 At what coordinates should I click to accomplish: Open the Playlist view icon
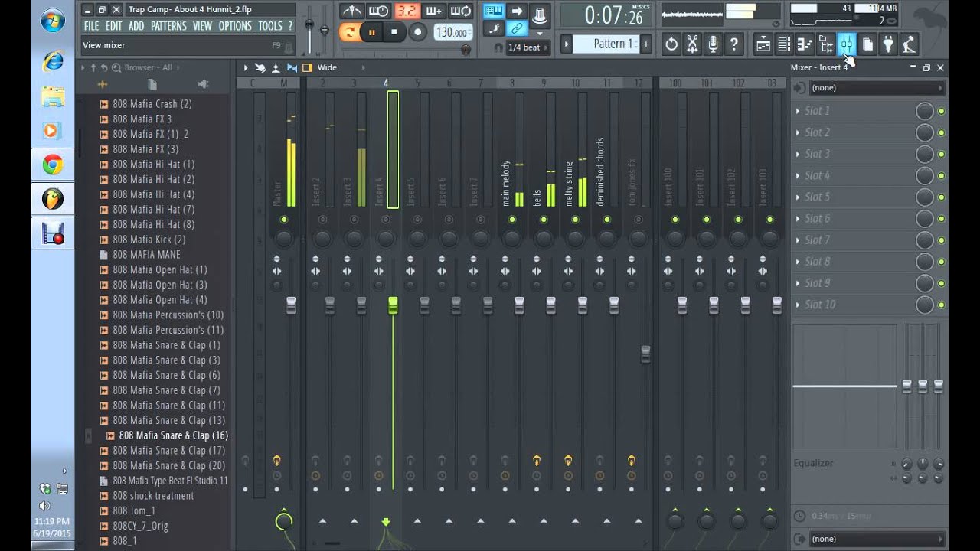763,44
